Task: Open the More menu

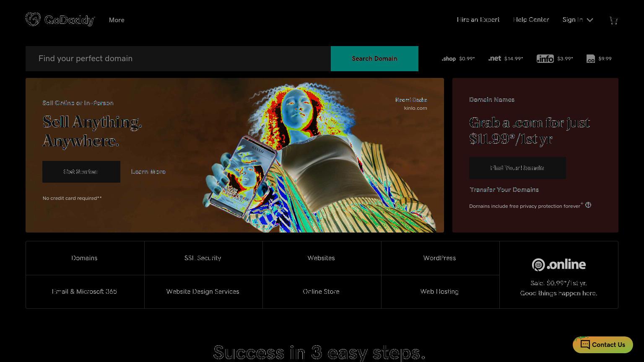Action: (117, 20)
